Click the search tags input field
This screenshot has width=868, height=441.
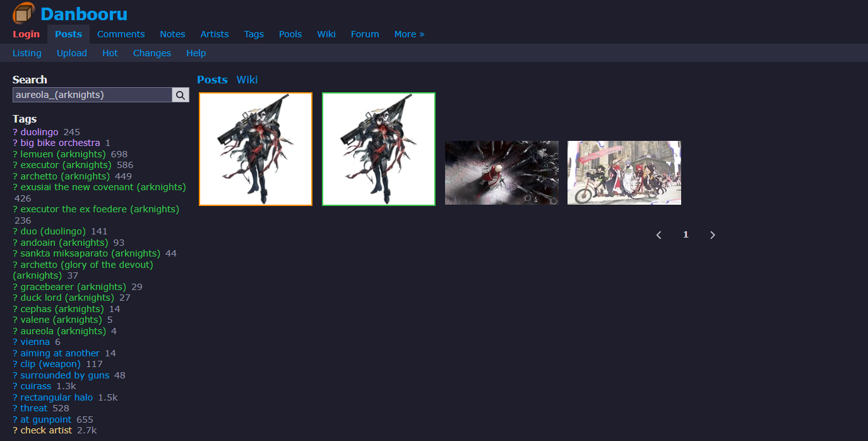pos(92,95)
